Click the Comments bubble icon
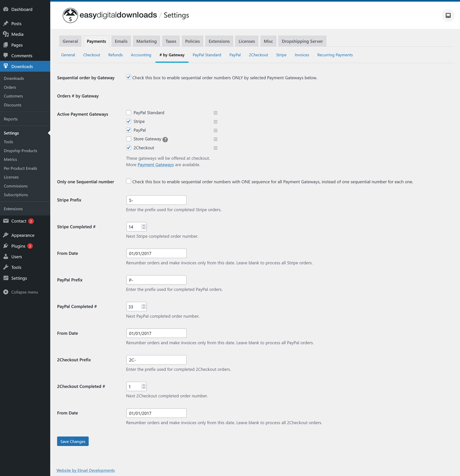This screenshot has width=460, height=476. pyautogui.click(x=6, y=56)
